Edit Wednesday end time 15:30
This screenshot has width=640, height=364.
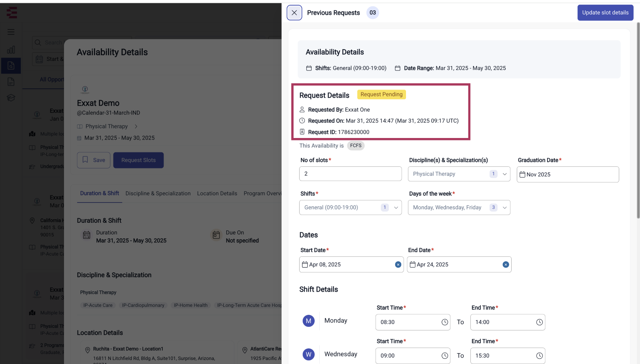pos(508,356)
